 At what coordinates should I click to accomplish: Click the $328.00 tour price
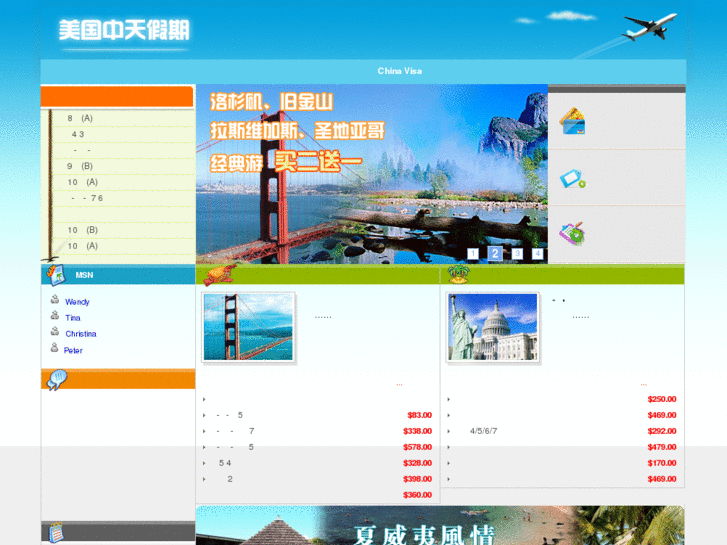(x=417, y=463)
